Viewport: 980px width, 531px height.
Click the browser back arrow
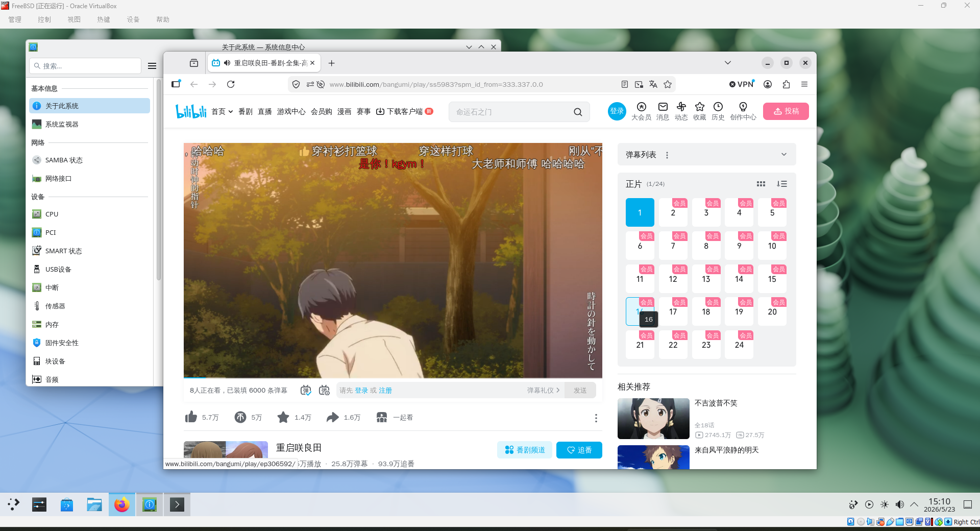[194, 84]
